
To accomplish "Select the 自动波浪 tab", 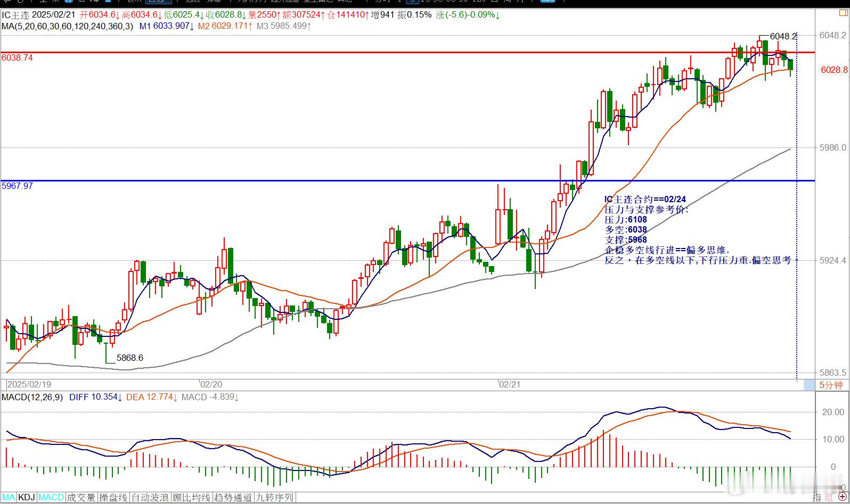I will (x=150, y=498).
